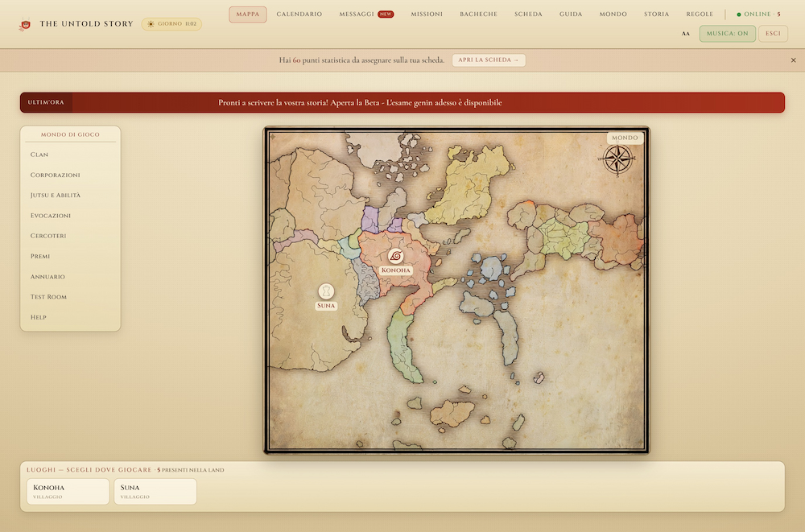The width and height of the screenshot is (805, 532).
Task: Open the Bacheche menu item
Action: coord(478,14)
